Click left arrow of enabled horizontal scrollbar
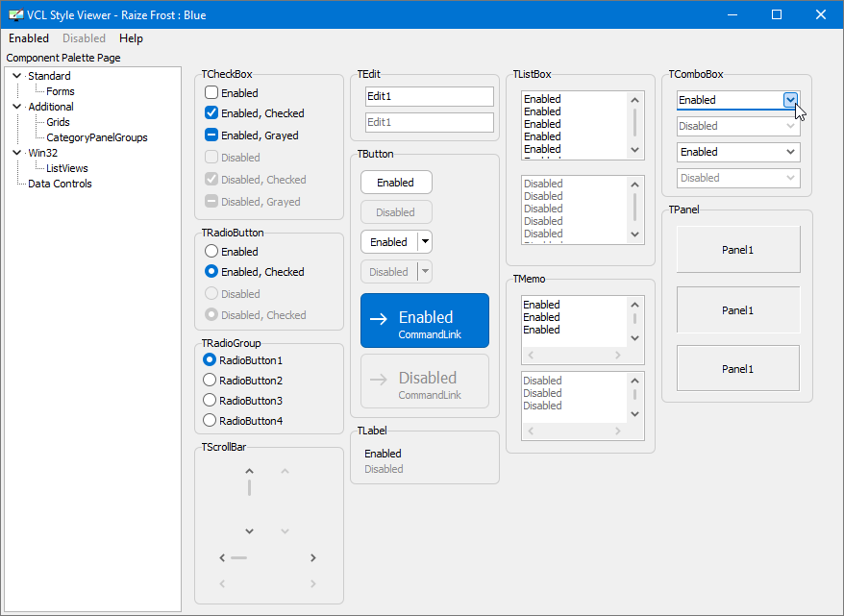The width and height of the screenshot is (844, 616). pos(222,558)
